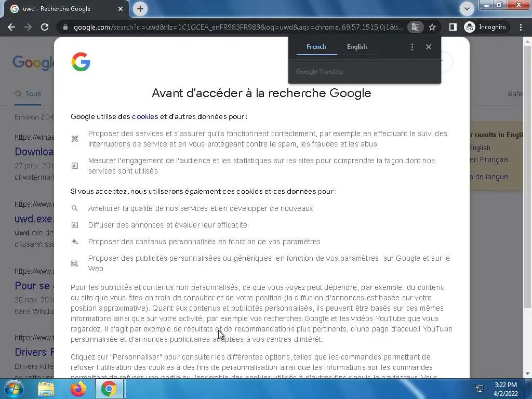Viewport: 532px width, 399px height.
Task: Bookmark this page with the star icon
Action: coord(432,27)
